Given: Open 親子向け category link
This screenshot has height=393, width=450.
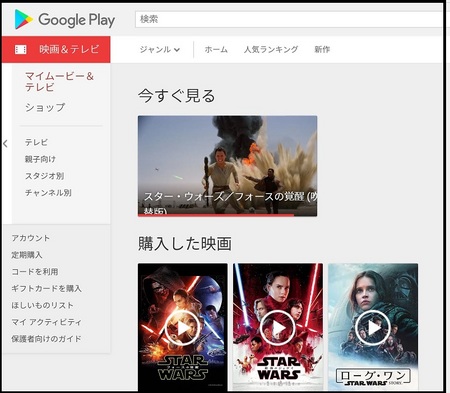Looking at the screenshot, I should [40, 159].
